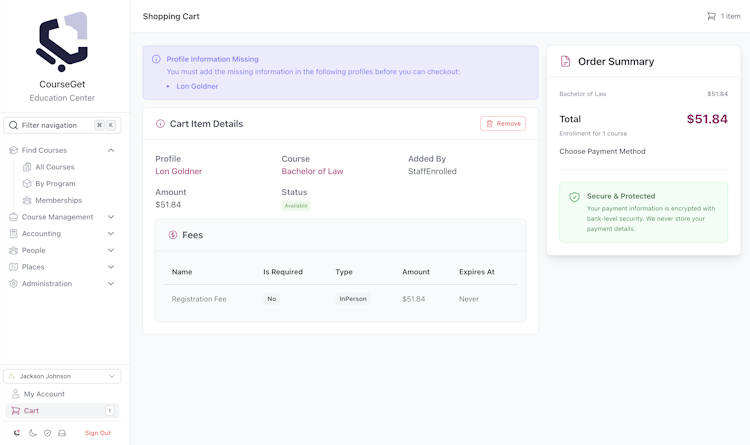The height and width of the screenshot is (445, 750).
Task: Click the Accounting ledger icon
Action: [x=13, y=234]
